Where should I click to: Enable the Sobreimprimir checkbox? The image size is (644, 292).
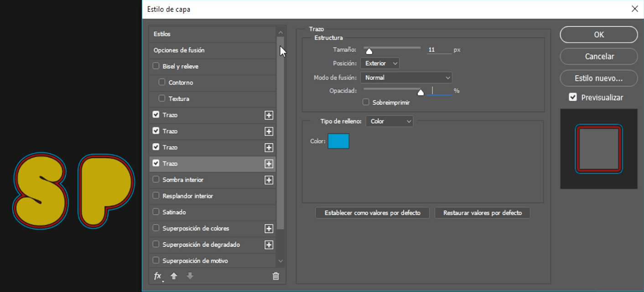pyautogui.click(x=366, y=102)
